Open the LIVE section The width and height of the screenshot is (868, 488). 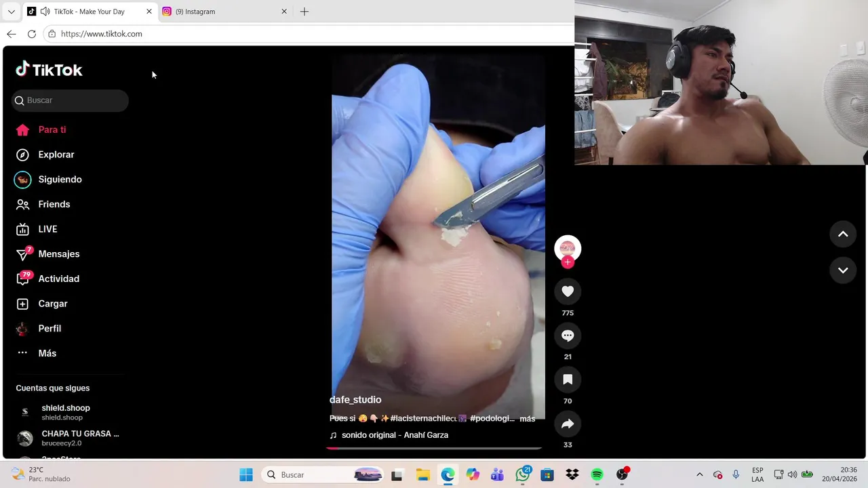[x=37, y=229]
